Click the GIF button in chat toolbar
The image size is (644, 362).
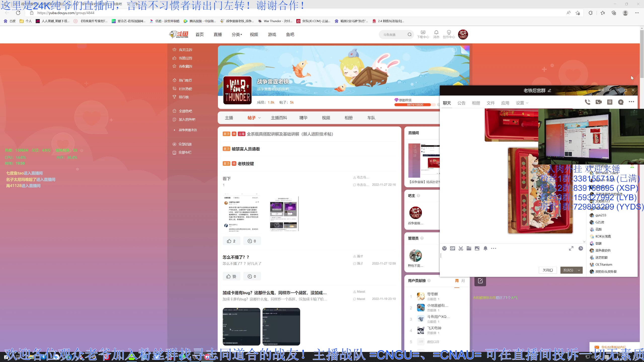[453, 248]
